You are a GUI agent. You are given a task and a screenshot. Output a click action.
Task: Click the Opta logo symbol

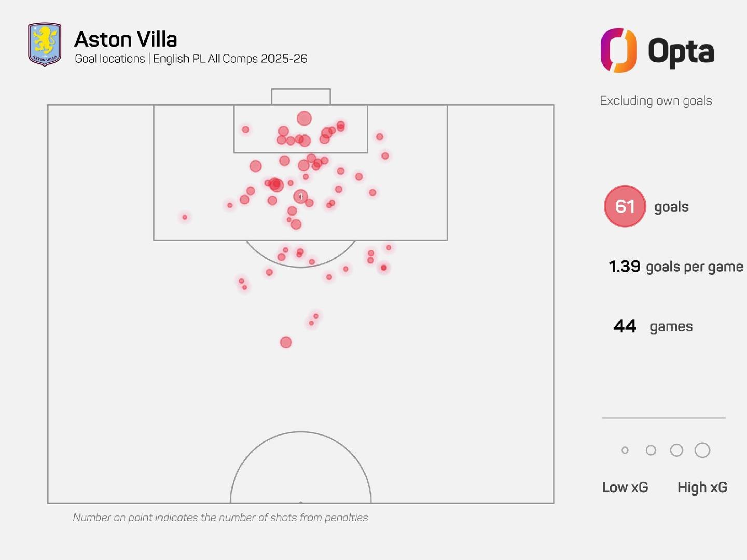618,50
